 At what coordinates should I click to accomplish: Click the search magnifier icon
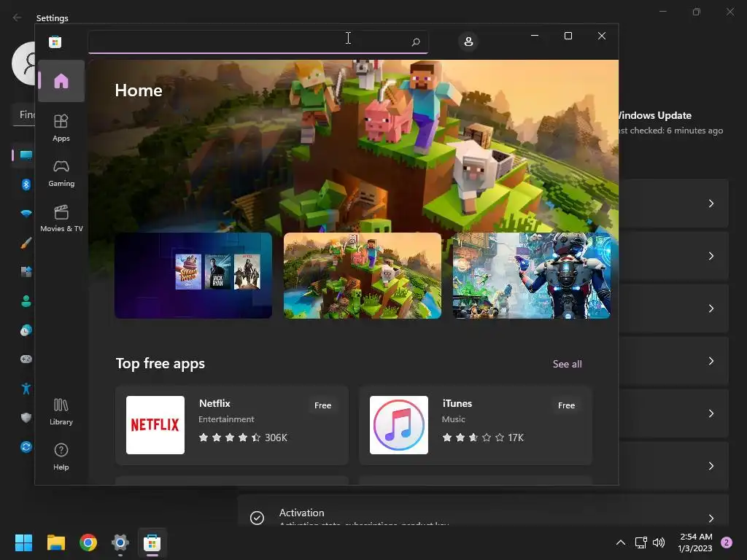coord(415,42)
